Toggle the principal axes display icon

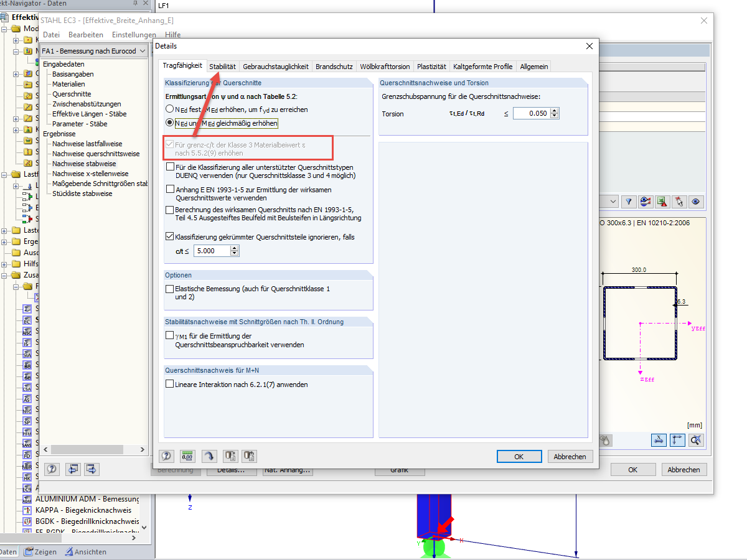click(677, 440)
